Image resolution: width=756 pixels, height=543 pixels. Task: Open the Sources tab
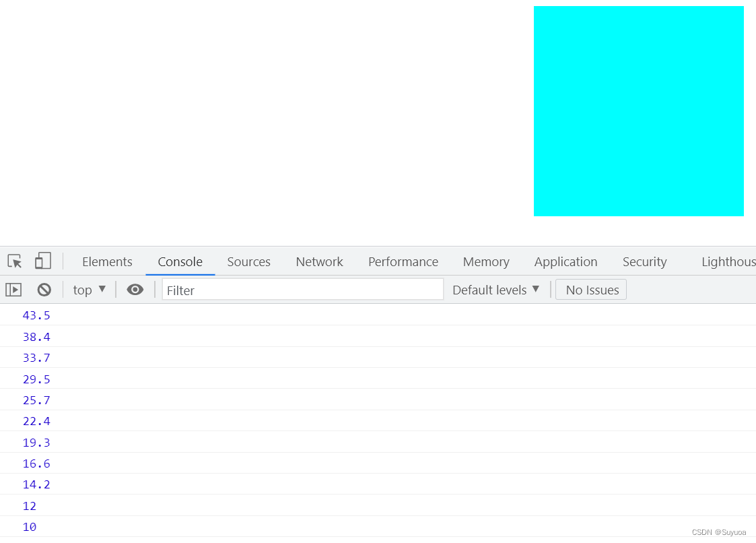tap(248, 261)
